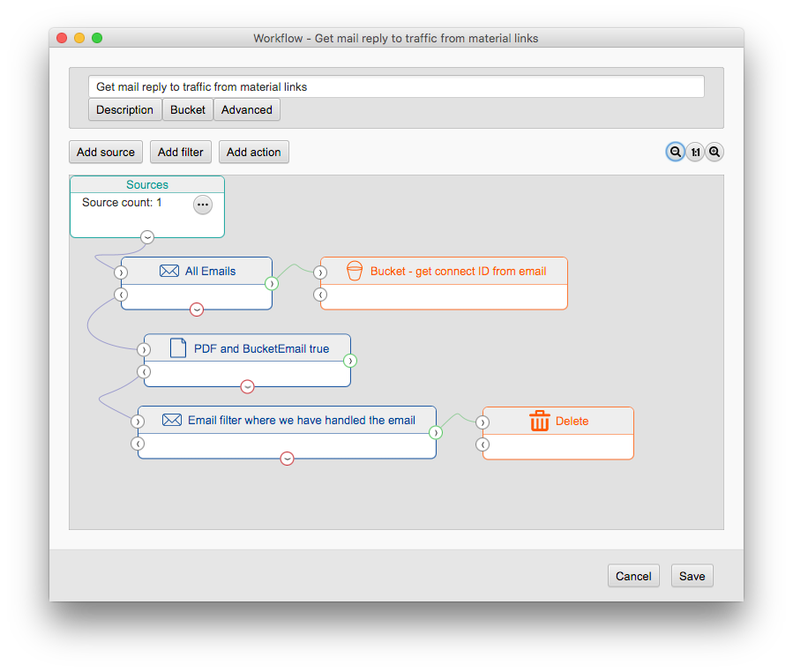Click the trash can icon on Delete node

tap(540, 421)
